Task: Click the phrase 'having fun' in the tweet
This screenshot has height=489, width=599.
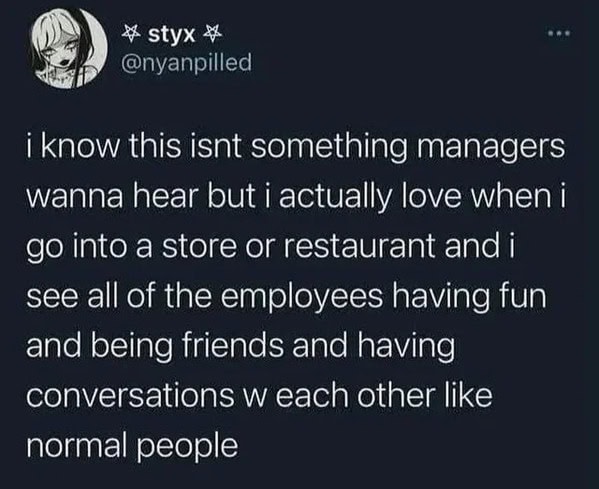Action: coord(470,297)
